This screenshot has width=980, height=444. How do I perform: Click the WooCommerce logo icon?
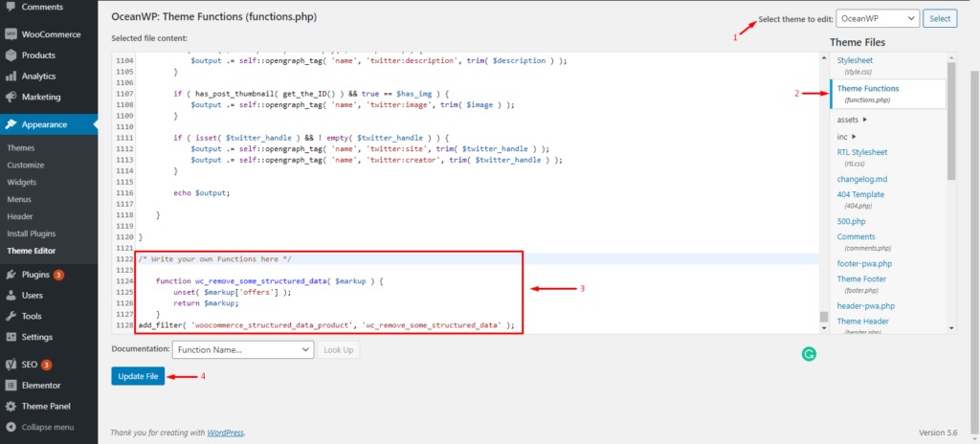11,34
